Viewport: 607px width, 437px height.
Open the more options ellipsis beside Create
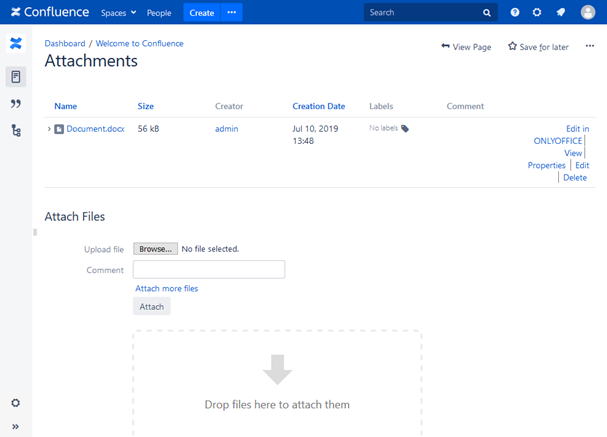pos(231,13)
